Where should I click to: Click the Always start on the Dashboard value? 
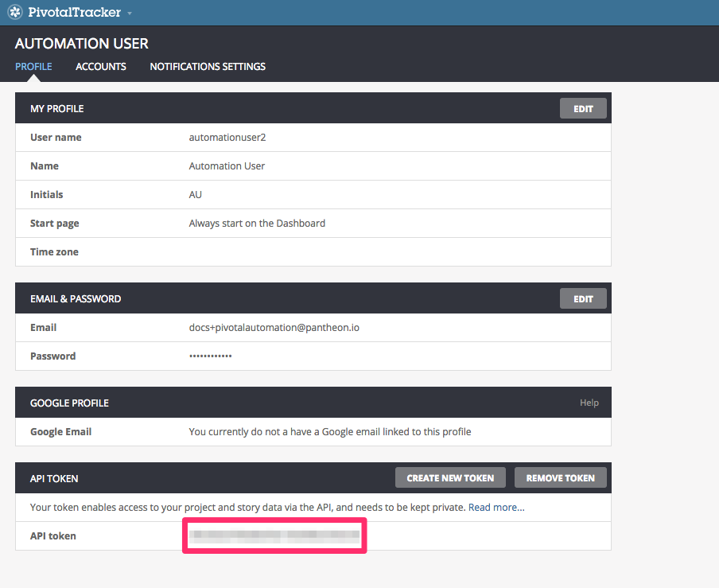[257, 224]
